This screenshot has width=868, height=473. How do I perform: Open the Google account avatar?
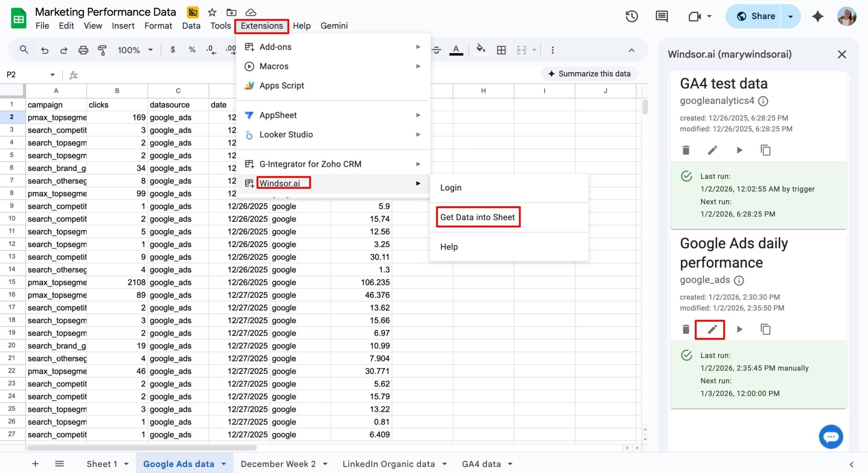[847, 17]
